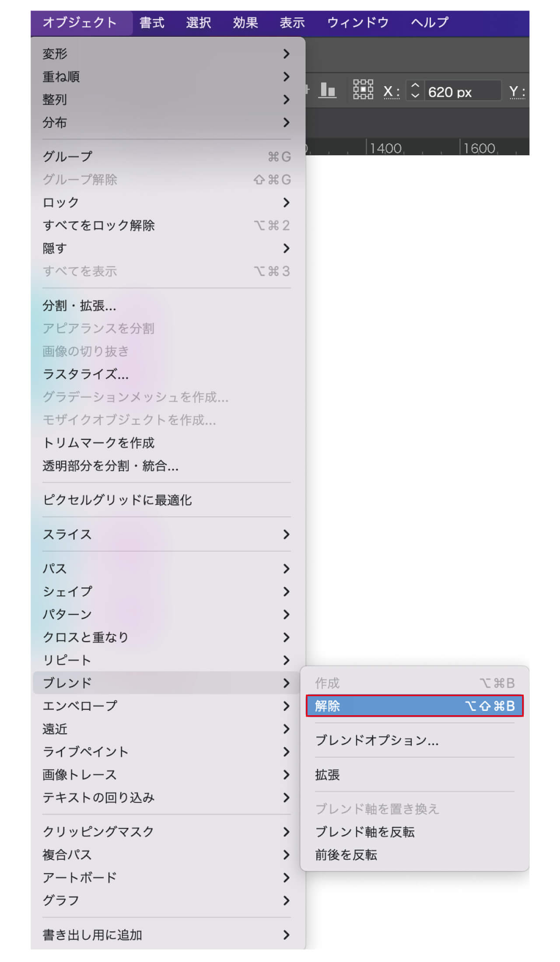Expand the シェイプ submenu
Viewport: 560px width, 962px height.
click(166, 591)
